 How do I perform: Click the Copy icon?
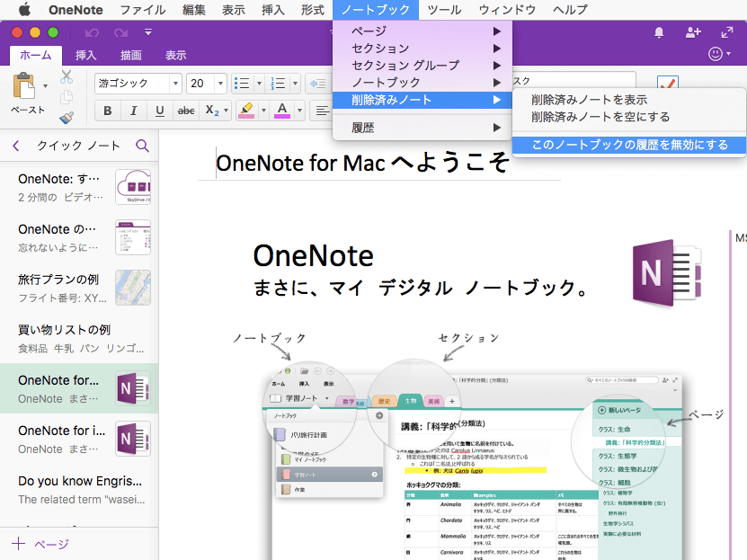click(67, 97)
